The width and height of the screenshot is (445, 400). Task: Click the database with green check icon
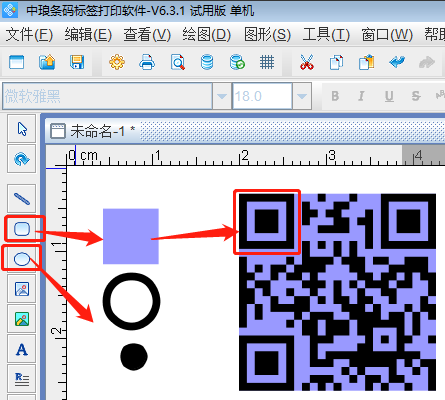(237, 62)
